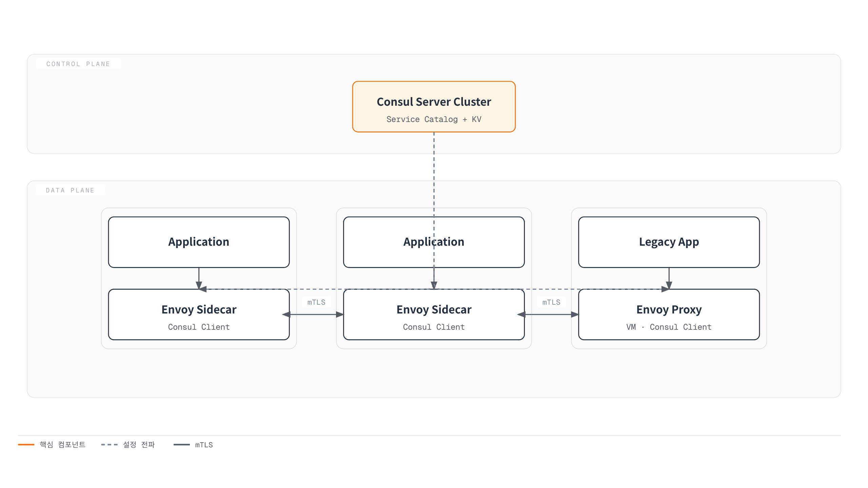Viewport: 868px width, 488px height.
Task: Click 'VM · Consul Client' subtitle text
Action: 669,327
